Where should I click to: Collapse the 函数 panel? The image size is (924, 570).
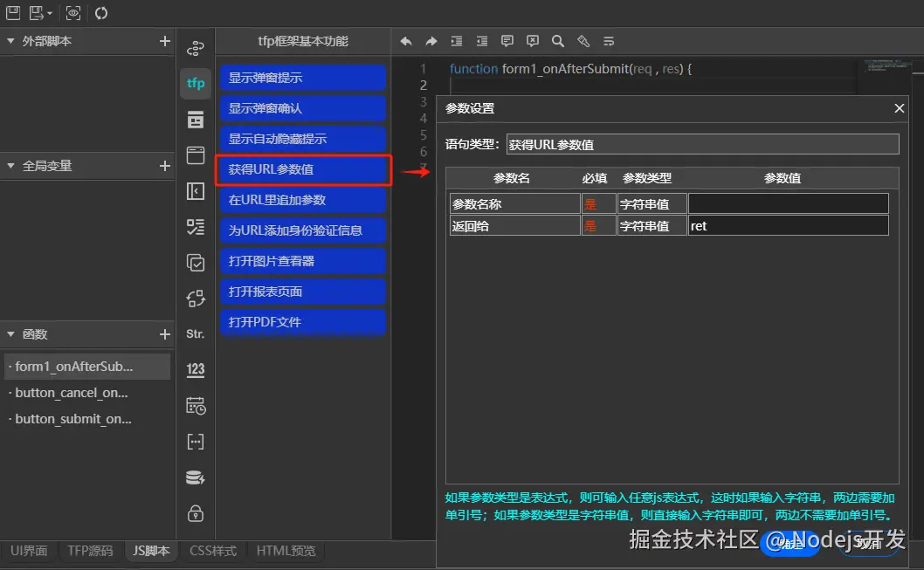10,334
